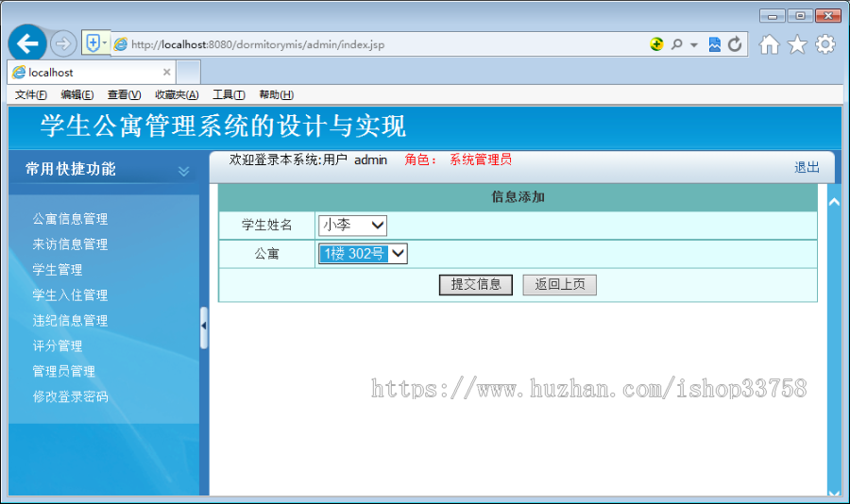Click the magnifier search icon in address bar
This screenshot has height=504, width=850.
tap(676, 44)
